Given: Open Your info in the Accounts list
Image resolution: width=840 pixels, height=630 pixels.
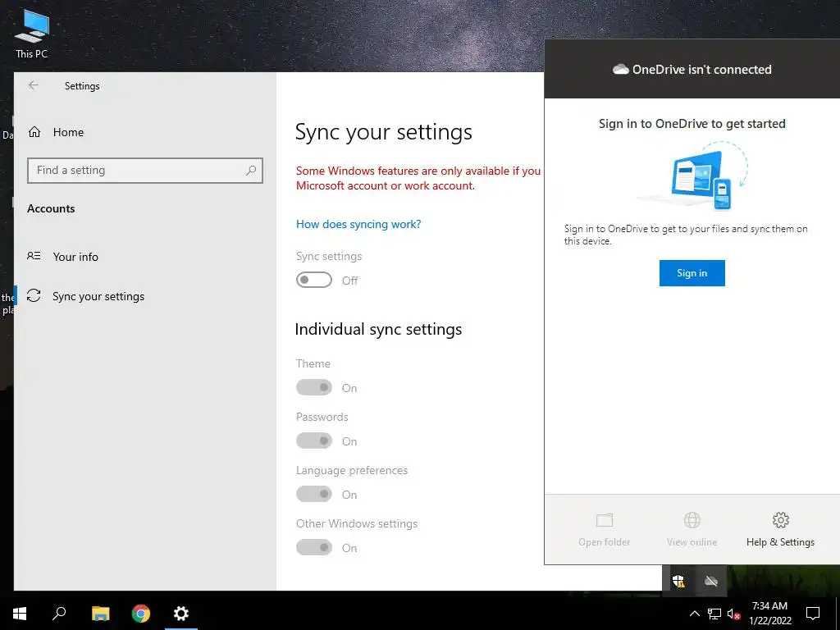Looking at the screenshot, I should pos(75,257).
